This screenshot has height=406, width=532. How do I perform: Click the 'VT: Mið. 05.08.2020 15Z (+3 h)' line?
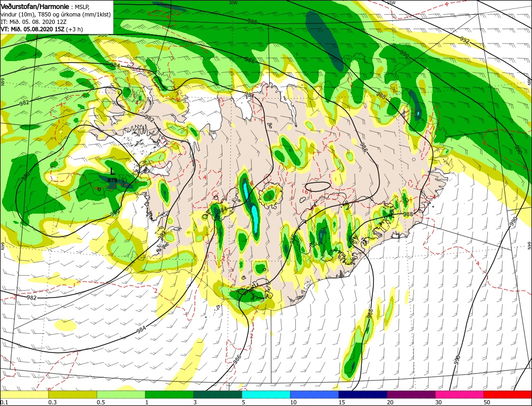(41, 29)
